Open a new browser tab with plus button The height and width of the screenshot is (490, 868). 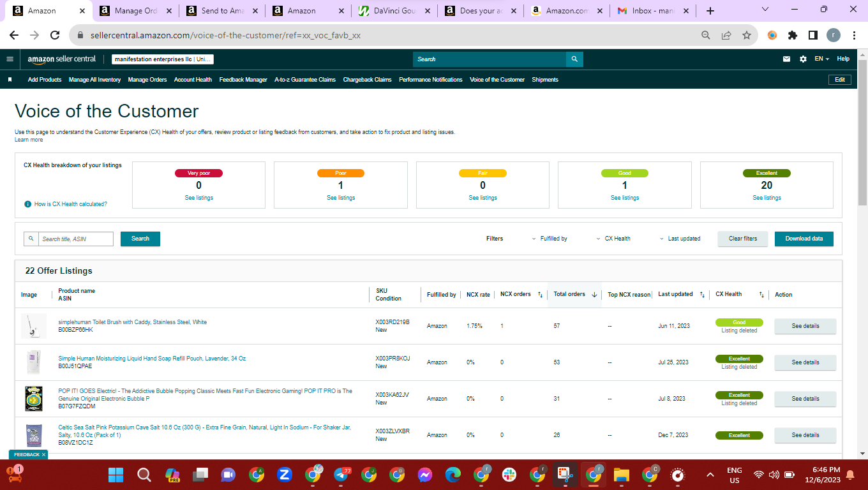[x=710, y=11]
